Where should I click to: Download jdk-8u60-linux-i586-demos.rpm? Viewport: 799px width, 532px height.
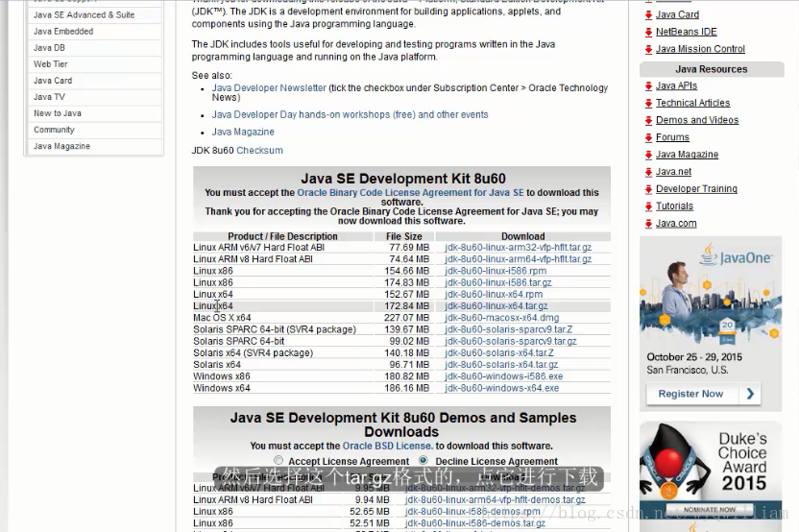tap(472, 512)
